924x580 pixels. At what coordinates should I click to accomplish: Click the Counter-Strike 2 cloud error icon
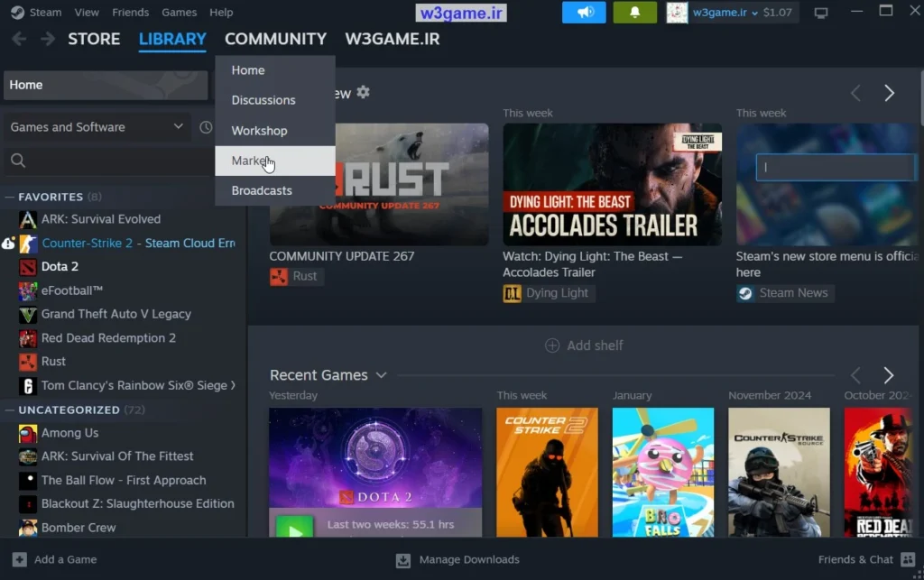pyautogui.click(x=8, y=244)
